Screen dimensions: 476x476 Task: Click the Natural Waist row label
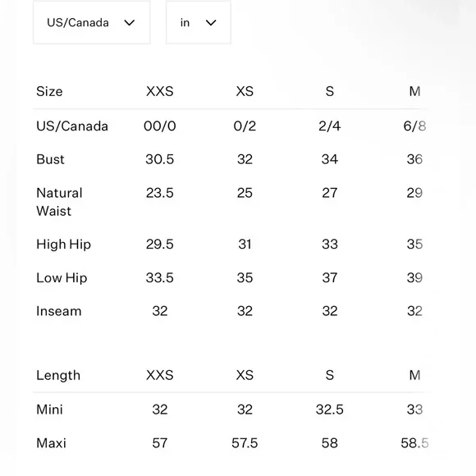click(x=59, y=202)
